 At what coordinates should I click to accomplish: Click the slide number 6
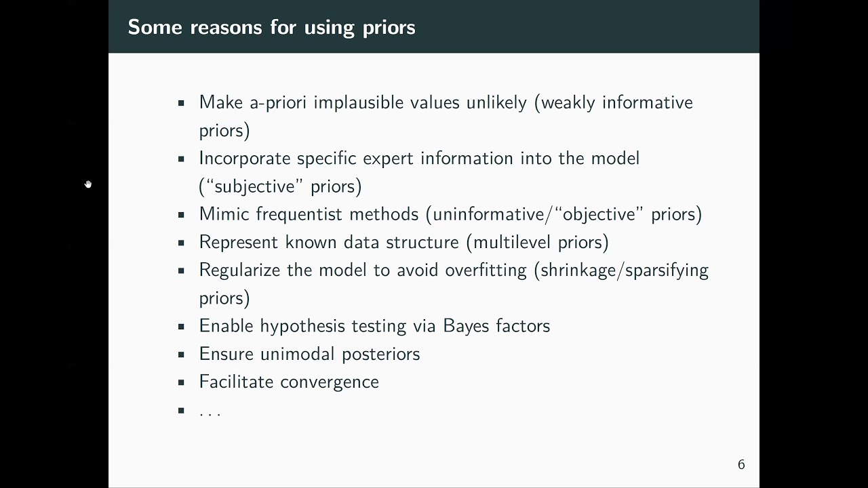coord(741,464)
